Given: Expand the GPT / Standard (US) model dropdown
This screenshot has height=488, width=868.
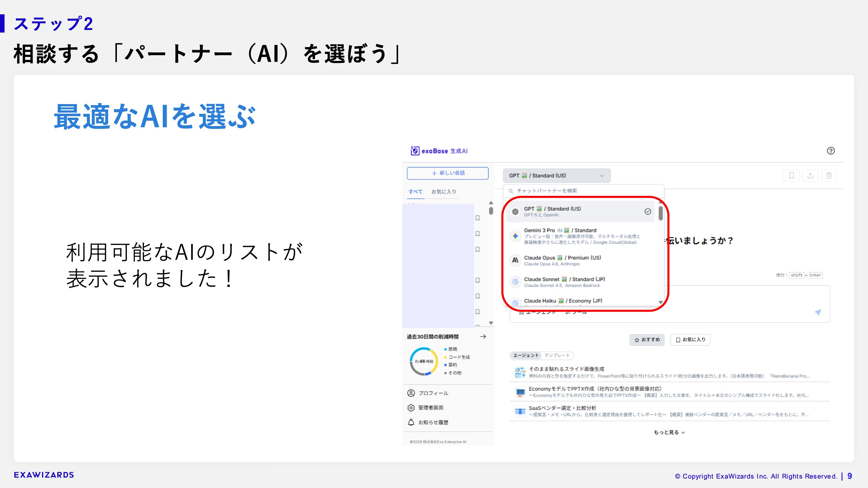Looking at the screenshot, I should [557, 175].
